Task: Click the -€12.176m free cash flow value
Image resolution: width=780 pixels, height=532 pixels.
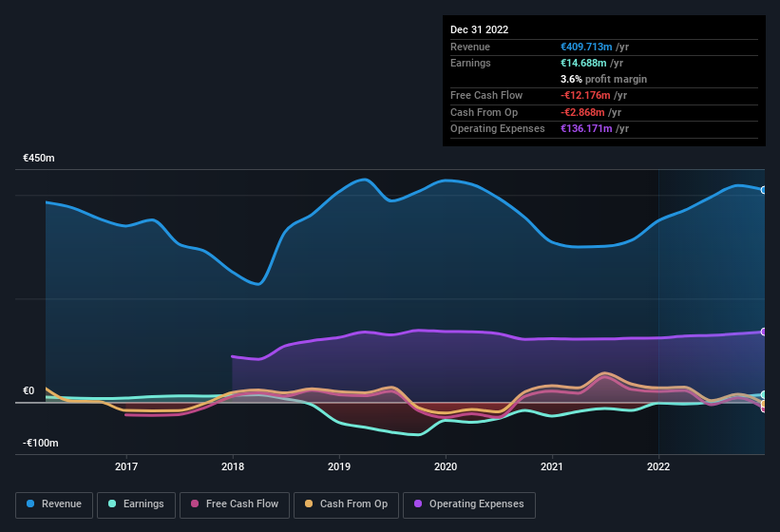Action: coord(585,95)
